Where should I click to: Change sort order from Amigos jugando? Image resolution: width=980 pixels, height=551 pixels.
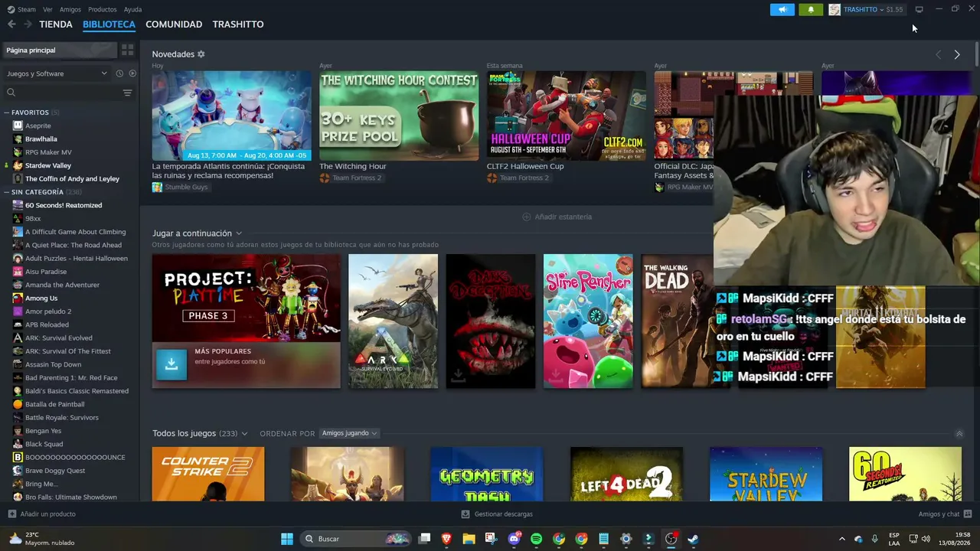pos(350,433)
